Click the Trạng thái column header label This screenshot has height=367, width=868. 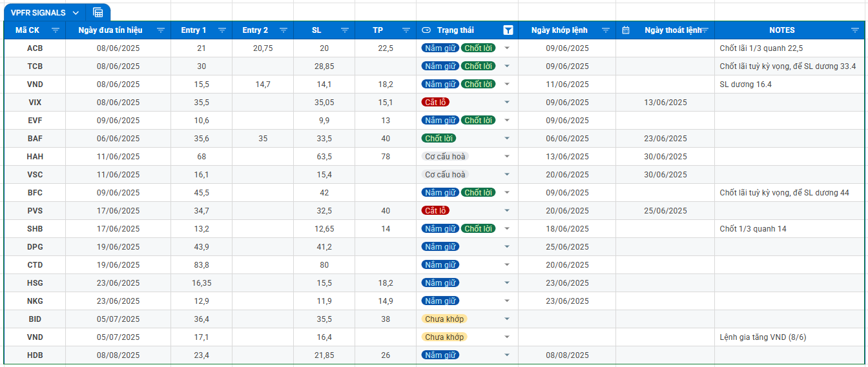[455, 30]
